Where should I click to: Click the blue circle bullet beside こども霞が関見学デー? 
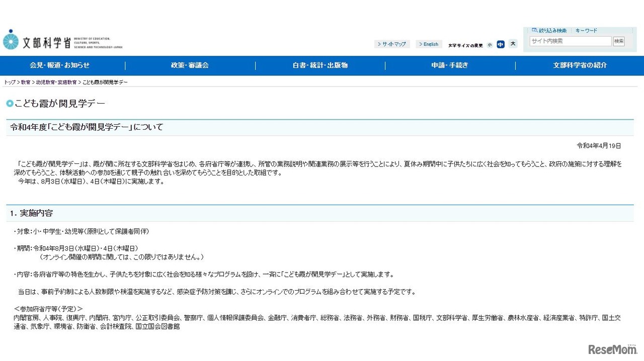pos(10,104)
